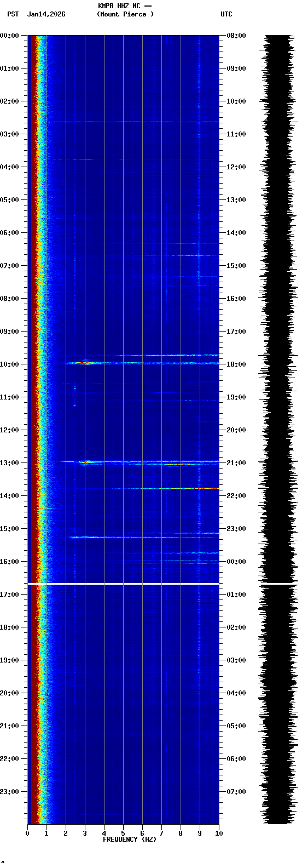The image size is (302, 868).
Task: Click the PST timezone label
Action: [x=13, y=14]
